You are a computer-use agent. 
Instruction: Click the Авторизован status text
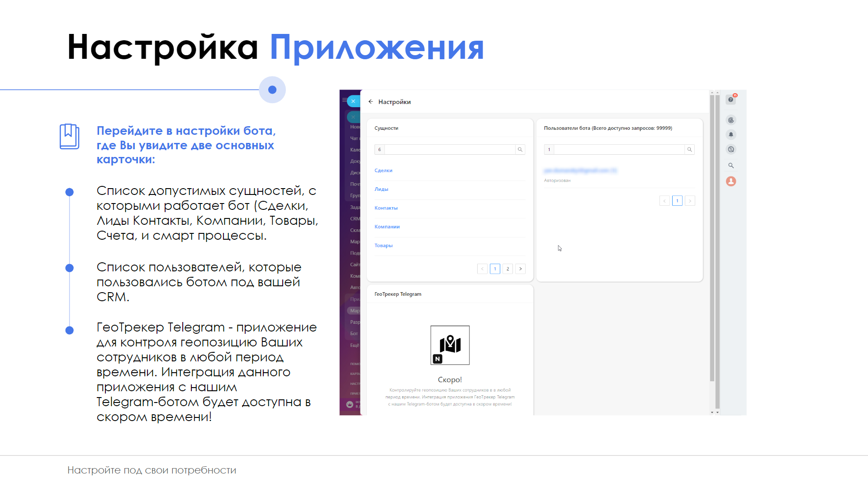point(557,180)
